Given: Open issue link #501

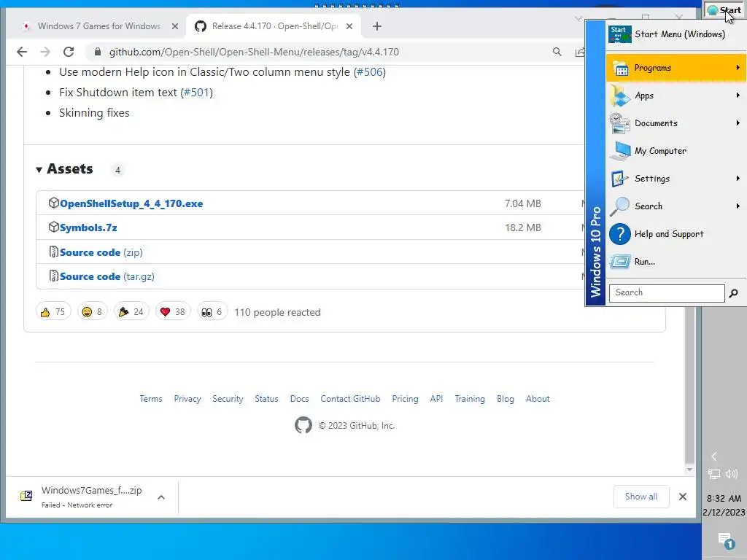Looking at the screenshot, I should [197, 92].
